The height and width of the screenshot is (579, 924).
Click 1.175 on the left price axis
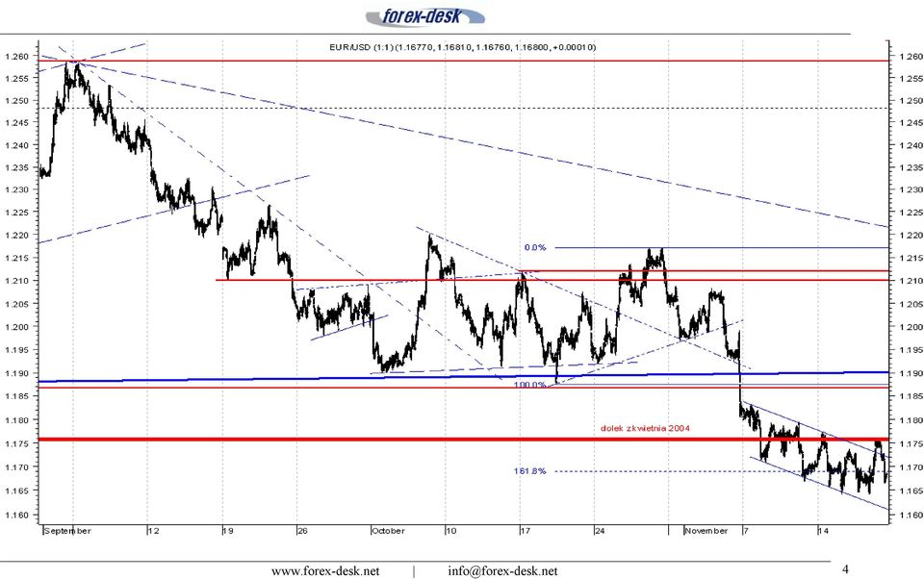[x=16, y=443]
